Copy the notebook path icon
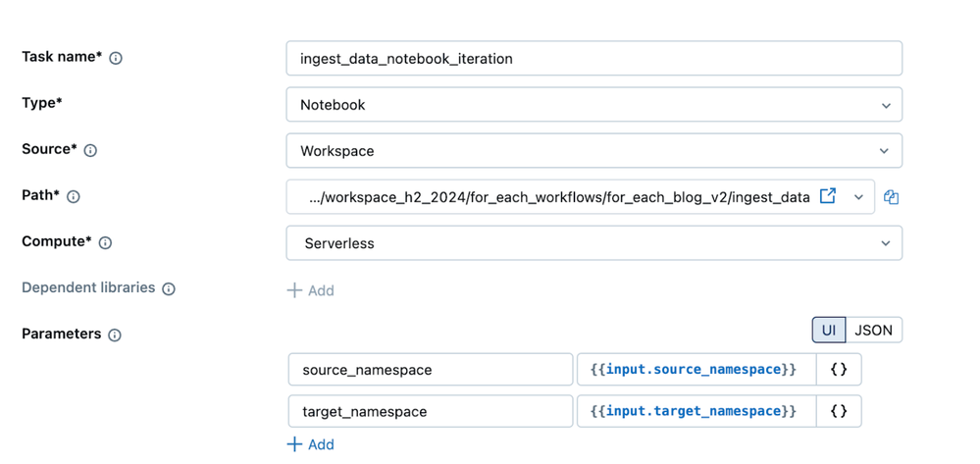Viewport: 980px width, 464px height. 891,197
